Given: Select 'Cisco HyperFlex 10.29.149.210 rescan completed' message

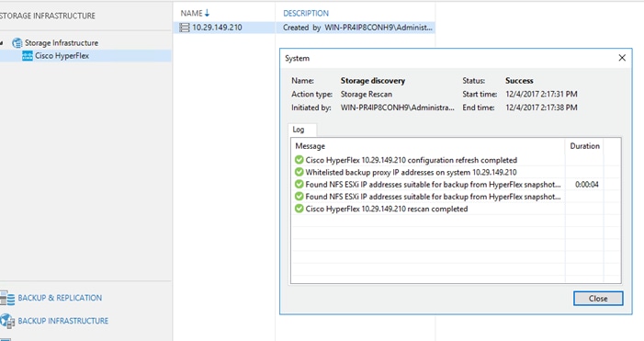Looking at the screenshot, I should pyautogui.click(x=387, y=209).
